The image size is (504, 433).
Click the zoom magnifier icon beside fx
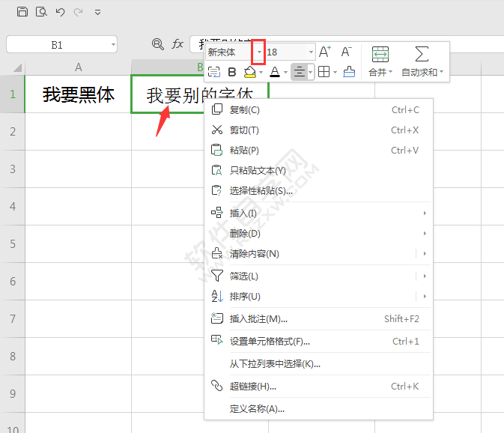coord(158,43)
